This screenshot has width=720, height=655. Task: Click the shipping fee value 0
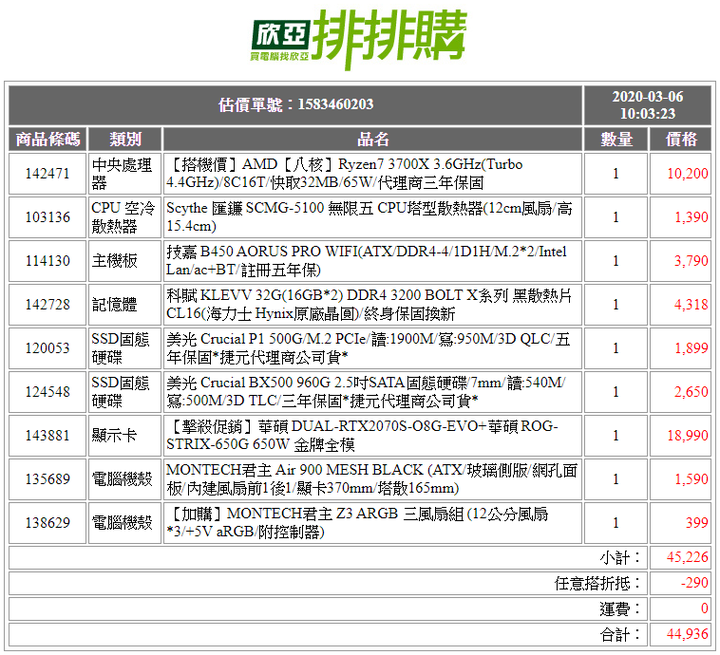point(704,609)
